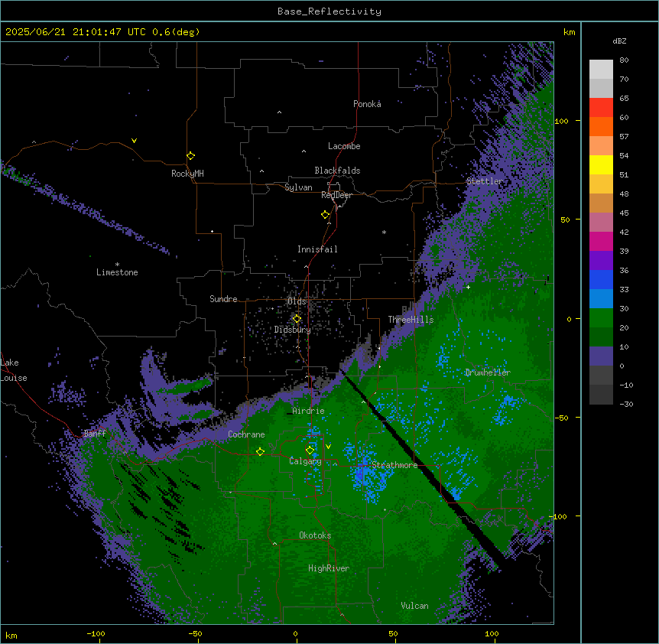Screen dimensions: 659x644
Task: Pick the slate purple legend swatch below 10
Action: point(601,356)
